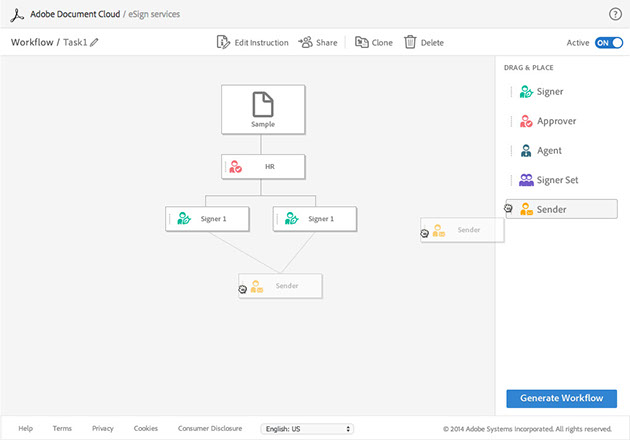The width and height of the screenshot is (630, 440).
Task: Choose the Signer Set icon
Action: click(x=526, y=180)
